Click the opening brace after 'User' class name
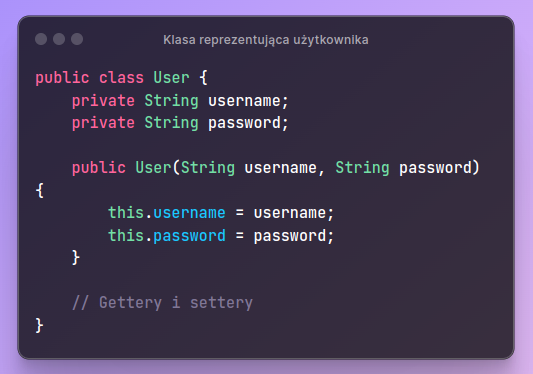Viewport: 533px width, 374px height. pyautogui.click(x=203, y=78)
